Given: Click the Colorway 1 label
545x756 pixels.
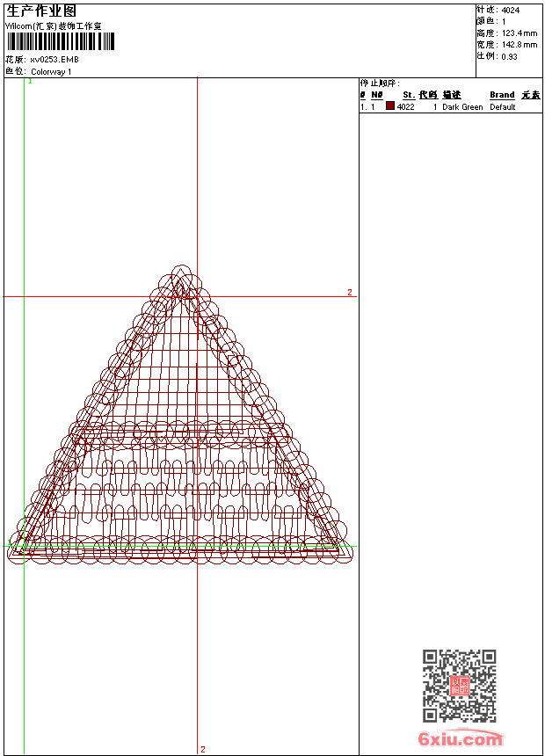Looking at the screenshot, I should (52, 71).
